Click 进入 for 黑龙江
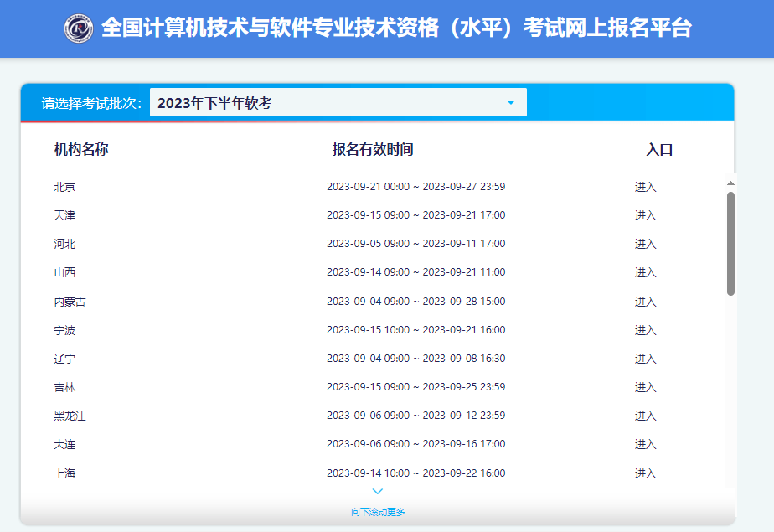774x532 pixels. [x=646, y=416]
